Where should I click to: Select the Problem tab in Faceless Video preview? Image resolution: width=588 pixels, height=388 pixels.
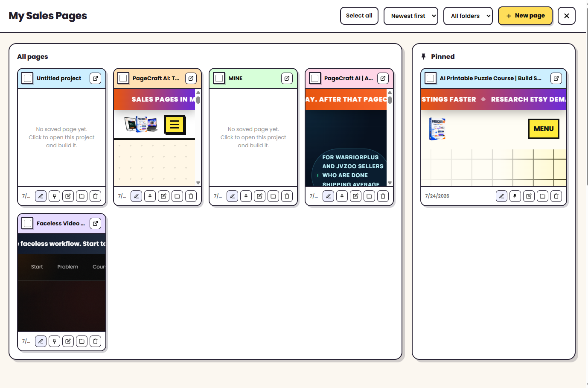68,267
